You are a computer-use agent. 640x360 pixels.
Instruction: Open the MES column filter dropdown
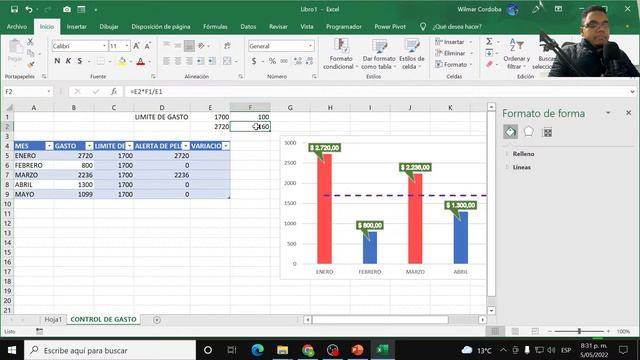(x=49, y=146)
